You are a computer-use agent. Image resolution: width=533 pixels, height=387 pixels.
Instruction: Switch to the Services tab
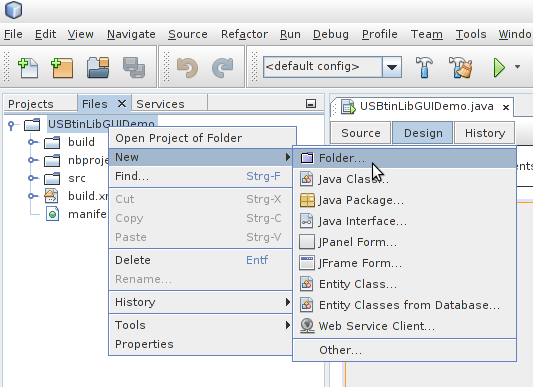click(169, 104)
